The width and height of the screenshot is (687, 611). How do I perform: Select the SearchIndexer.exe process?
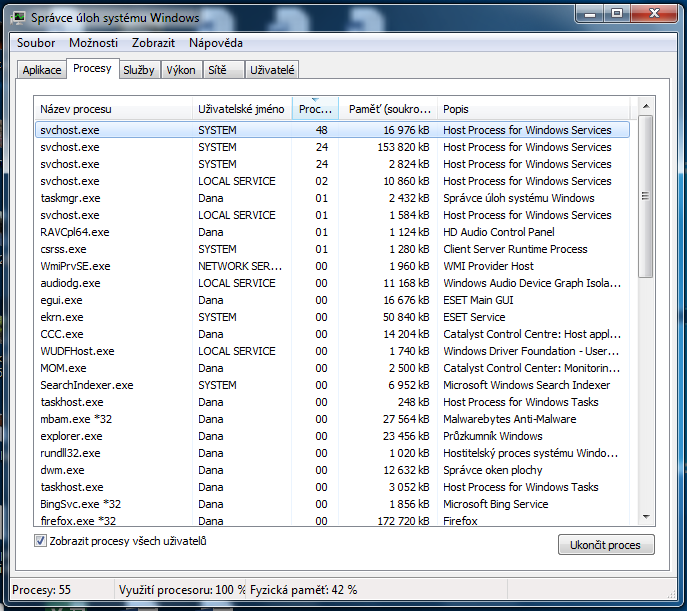click(x=332, y=385)
